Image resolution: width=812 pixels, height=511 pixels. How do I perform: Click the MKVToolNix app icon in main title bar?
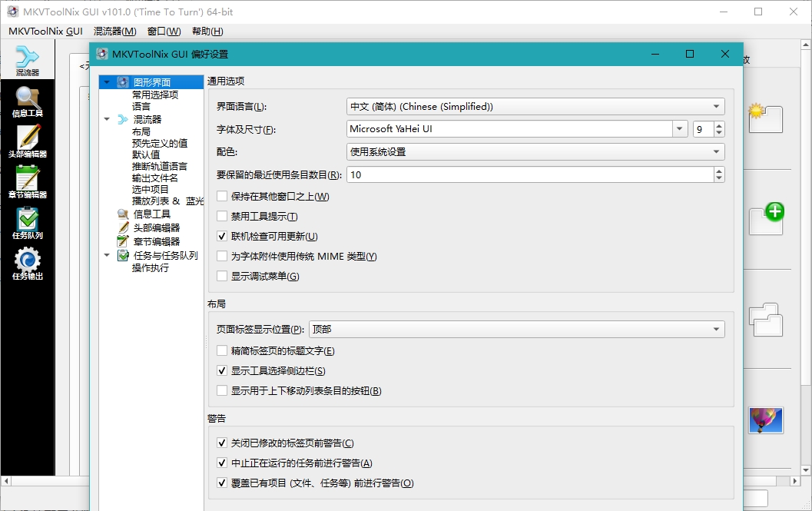12,12
